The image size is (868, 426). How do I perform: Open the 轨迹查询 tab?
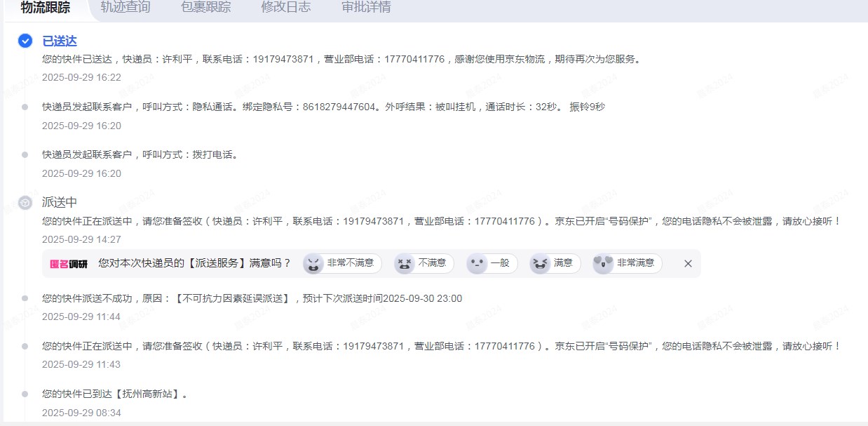pyautogui.click(x=126, y=8)
